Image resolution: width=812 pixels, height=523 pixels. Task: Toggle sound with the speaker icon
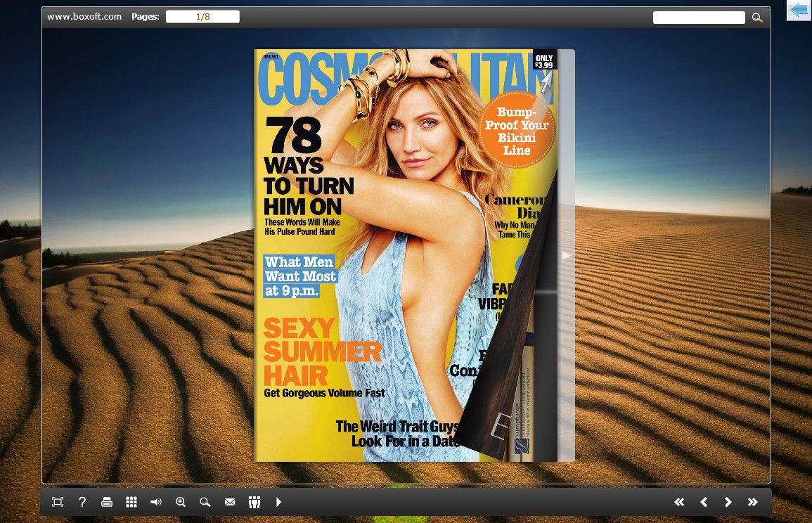(x=156, y=502)
